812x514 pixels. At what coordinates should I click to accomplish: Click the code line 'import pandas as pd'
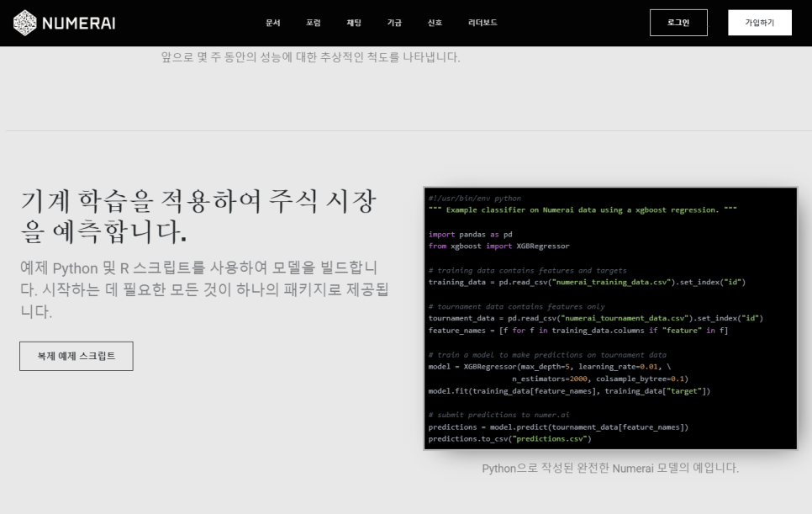(470, 234)
